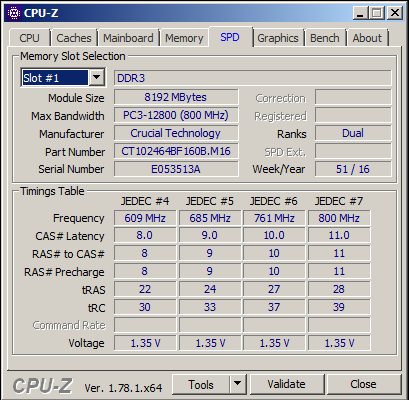Screen dimensions: 409x400
Task: Click the empty SPD Ext. field
Action: coord(353,151)
